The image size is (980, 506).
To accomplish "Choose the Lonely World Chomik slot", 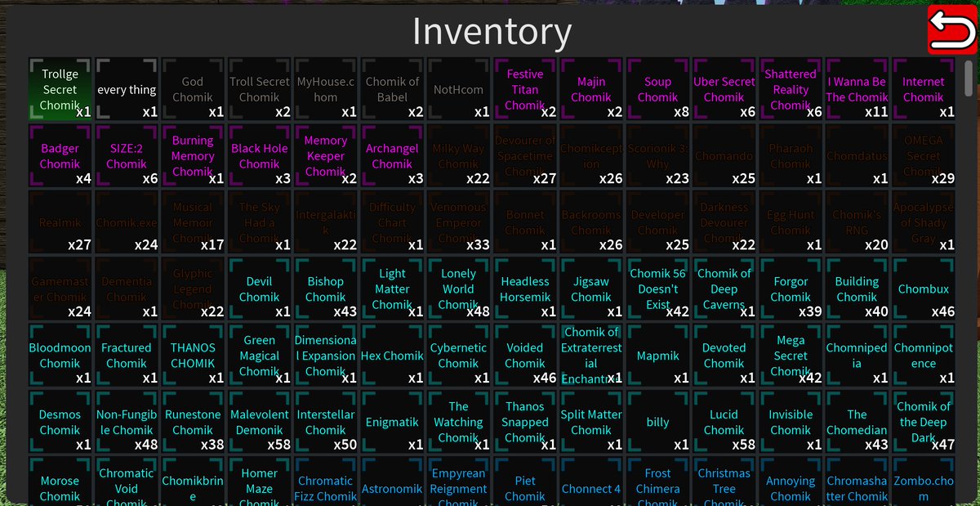I will click(458, 289).
